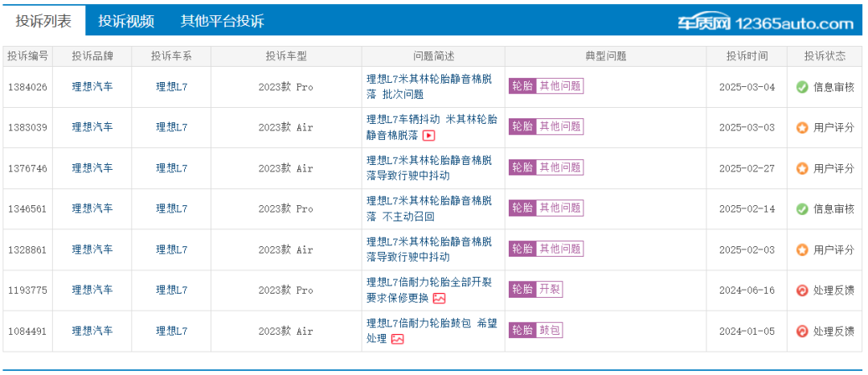This screenshot has width=868, height=375.
Task: Select complaint number 1084491
Action: point(27,332)
